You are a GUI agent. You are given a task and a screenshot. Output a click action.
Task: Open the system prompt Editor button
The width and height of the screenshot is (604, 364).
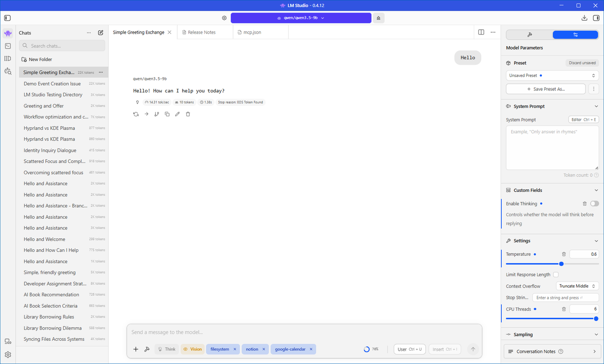point(583,119)
